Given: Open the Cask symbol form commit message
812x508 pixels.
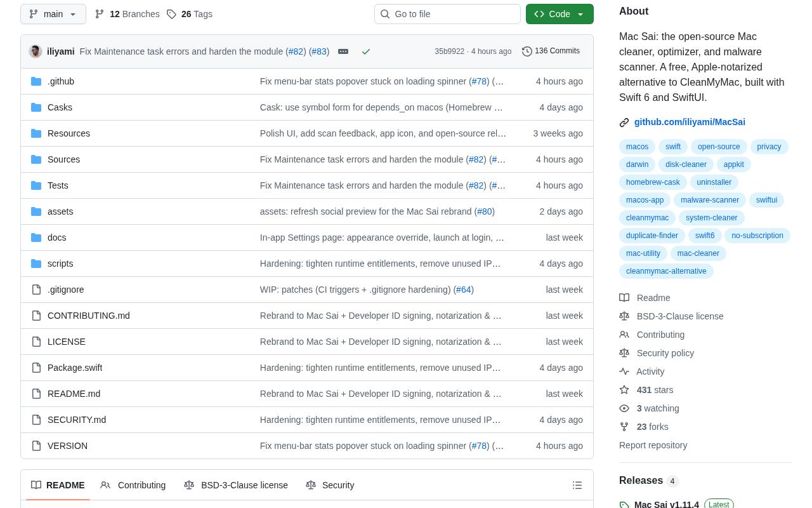Looking at the screenshot, I should point(381,107).
